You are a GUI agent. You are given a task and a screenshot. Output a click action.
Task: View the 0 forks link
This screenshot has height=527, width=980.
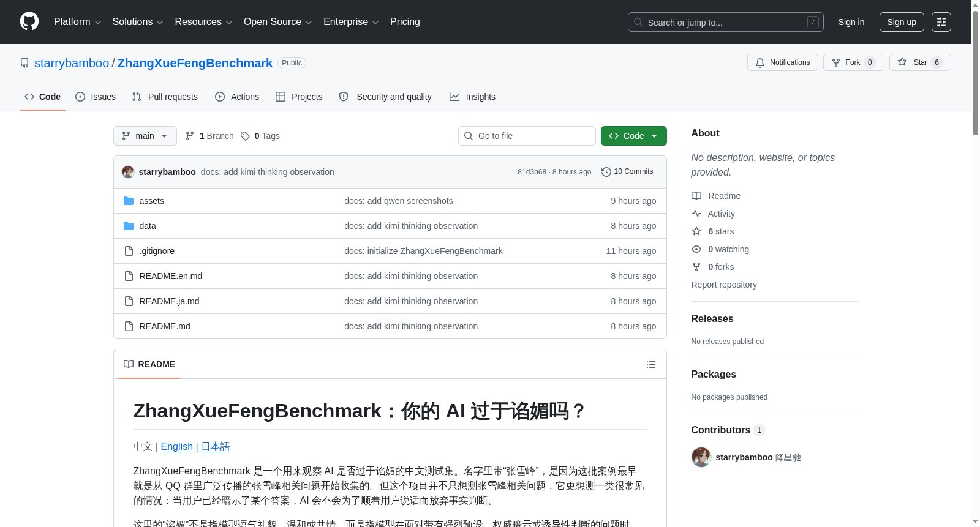point(713,267)
